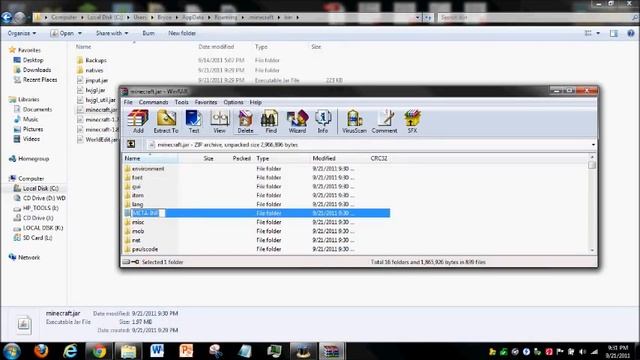This screenshot has width=640, height=360.
Task: Open Internet Explorer from the taskbar
Action: 70,351
